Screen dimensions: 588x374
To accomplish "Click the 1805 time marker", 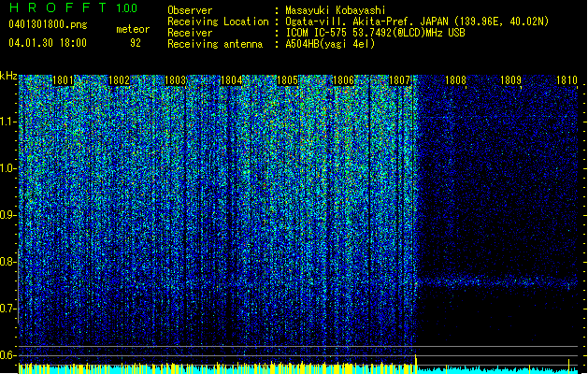I will (287, 80).
